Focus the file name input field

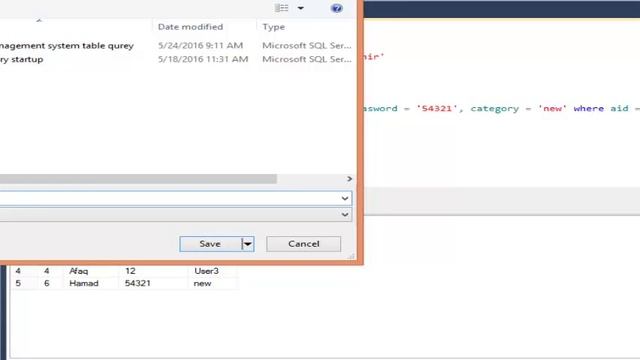click(169, 198)
